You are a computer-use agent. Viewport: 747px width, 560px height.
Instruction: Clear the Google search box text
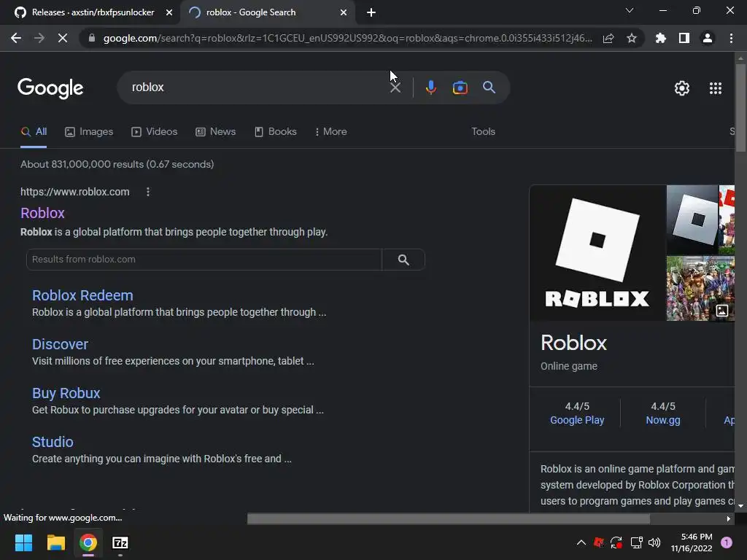[x=395, y=87]
